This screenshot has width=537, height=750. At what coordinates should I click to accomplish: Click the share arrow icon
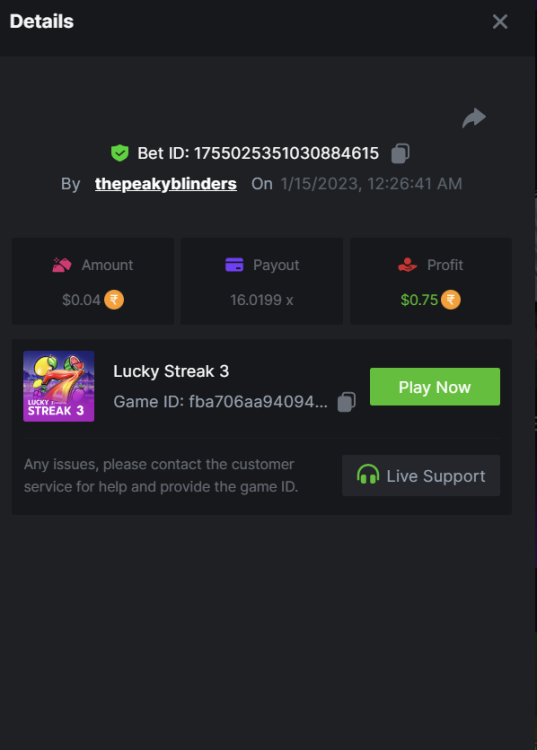tap(474, 118)
